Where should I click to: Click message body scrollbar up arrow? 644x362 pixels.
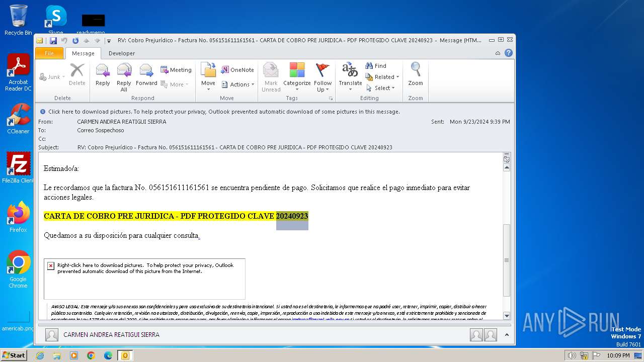coord(507,168)
